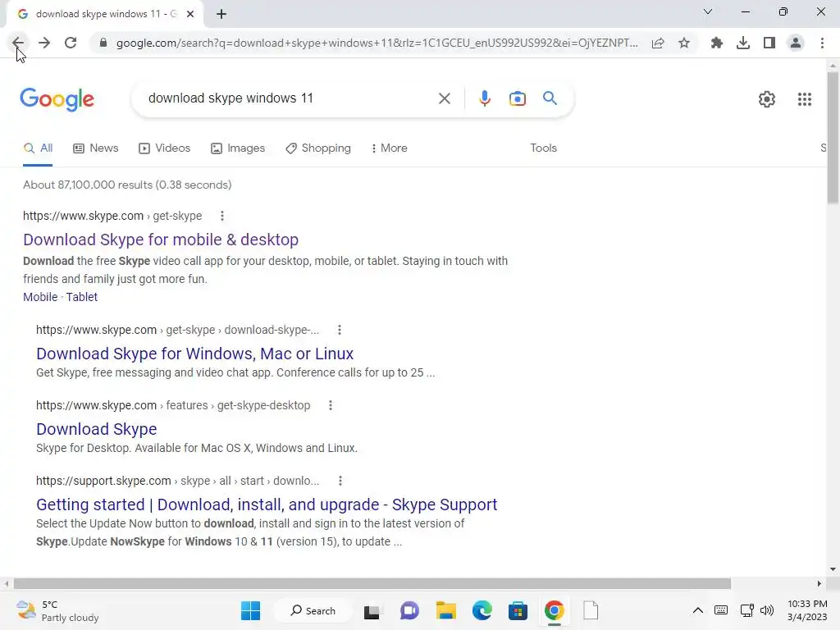Viewport: 840px width, 630px height.
Task: Open the Google apps grid
Action: [805, 99]
